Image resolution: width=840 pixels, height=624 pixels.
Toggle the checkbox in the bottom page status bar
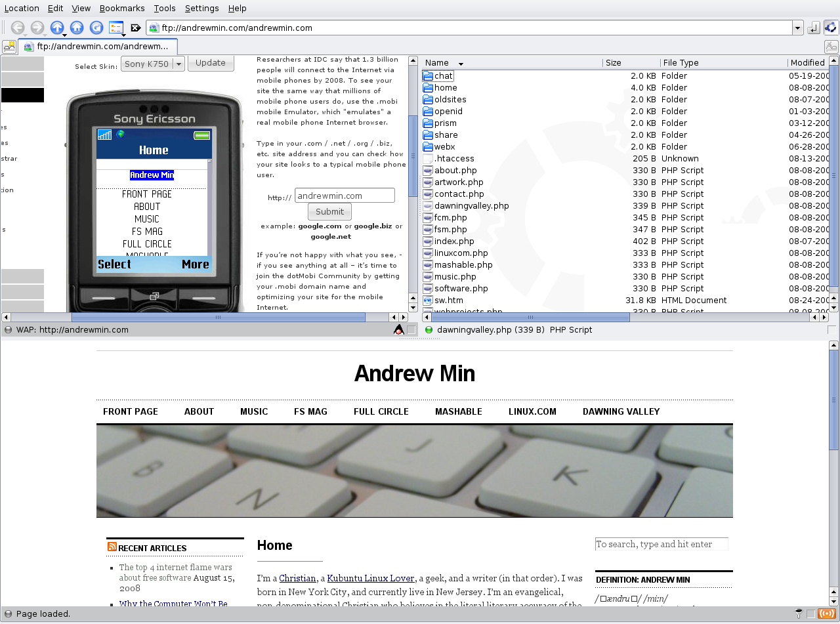811,614
